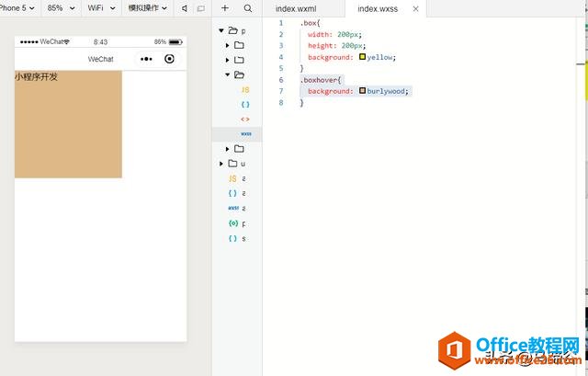
Task: Click the '小程序开发' text in the simulator
Action: [37, 77]
